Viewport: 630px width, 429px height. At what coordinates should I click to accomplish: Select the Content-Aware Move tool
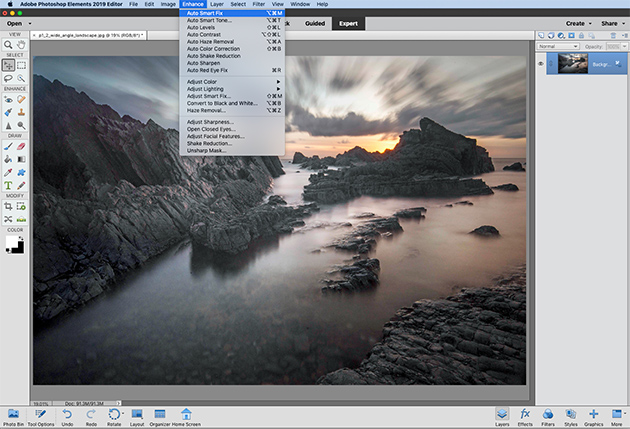pos(8,219)
